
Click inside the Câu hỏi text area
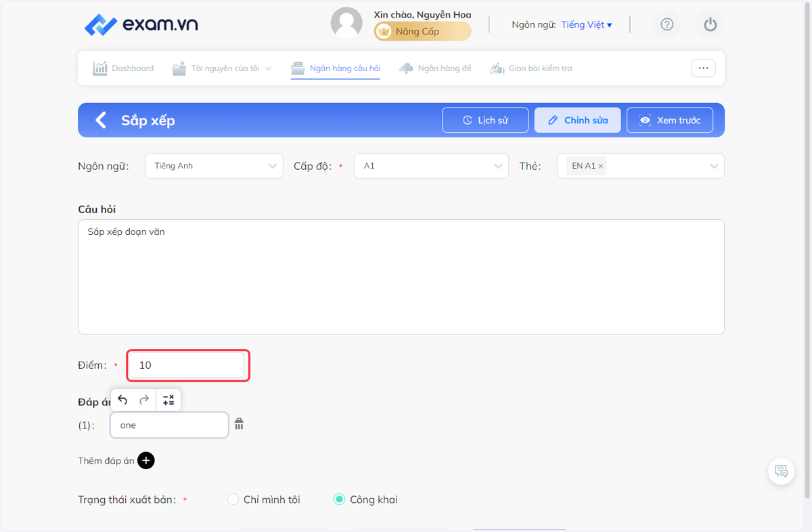click(x=401, y=276)
